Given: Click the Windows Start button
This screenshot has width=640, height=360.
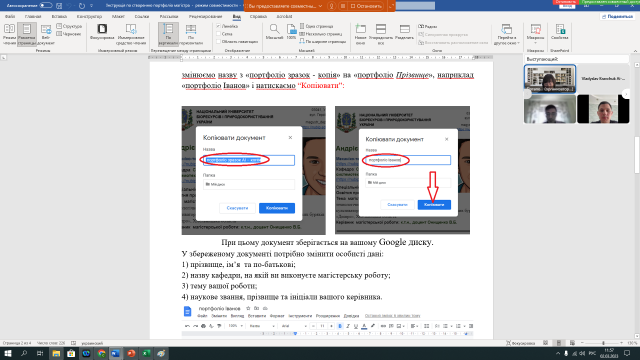Looking at the screenshot, I should [7, 353].
